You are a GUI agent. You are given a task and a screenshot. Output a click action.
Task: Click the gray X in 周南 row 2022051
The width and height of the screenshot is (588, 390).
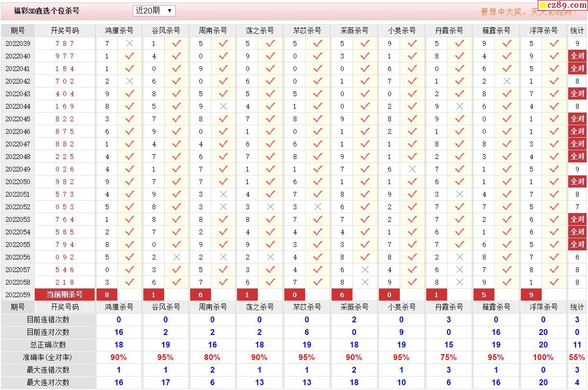[223, 194]
